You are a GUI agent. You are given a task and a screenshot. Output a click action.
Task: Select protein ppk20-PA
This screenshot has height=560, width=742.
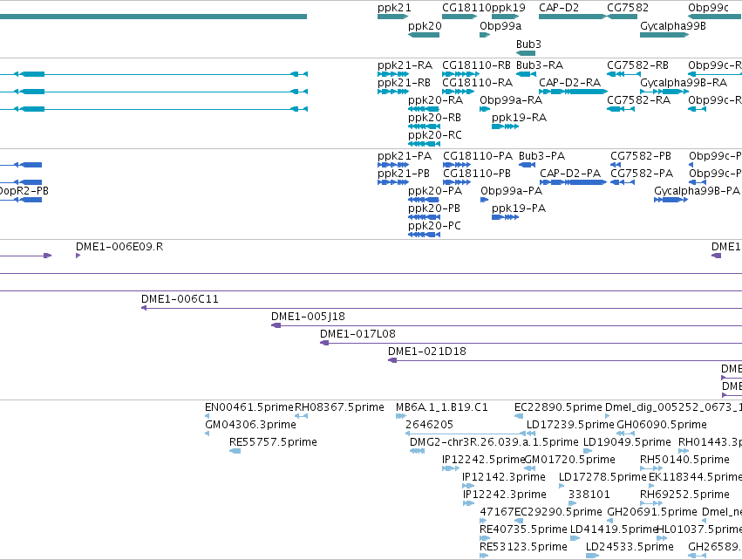(424, 200)
